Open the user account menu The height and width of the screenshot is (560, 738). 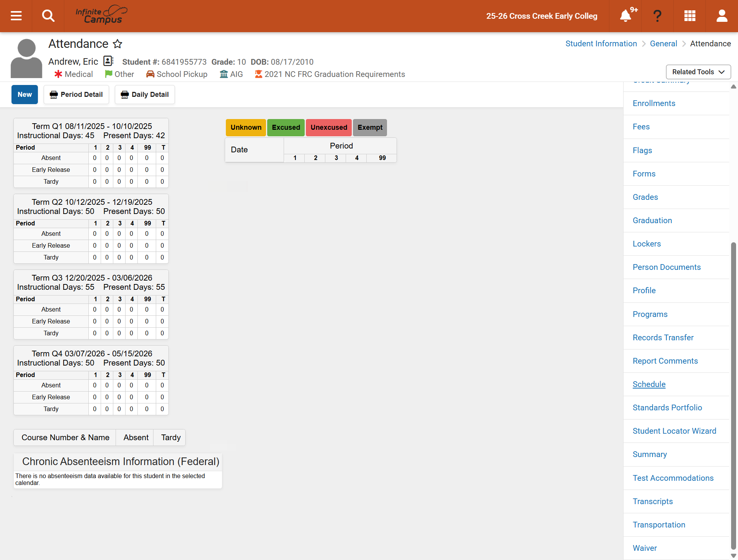(722, 16)
